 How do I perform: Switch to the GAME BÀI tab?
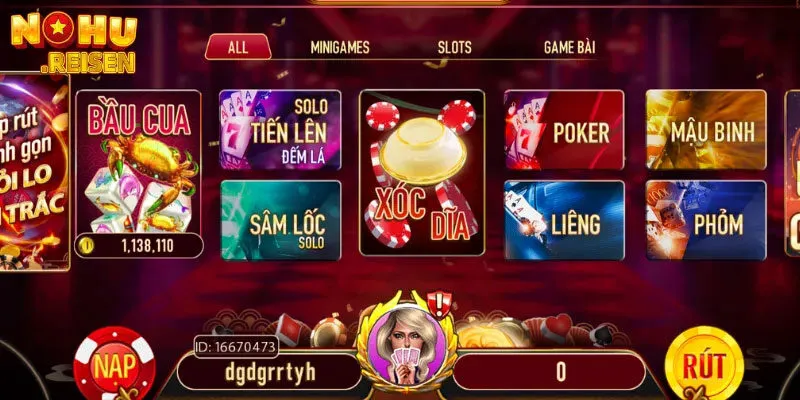pyautogui.click(x=569, y=47)
